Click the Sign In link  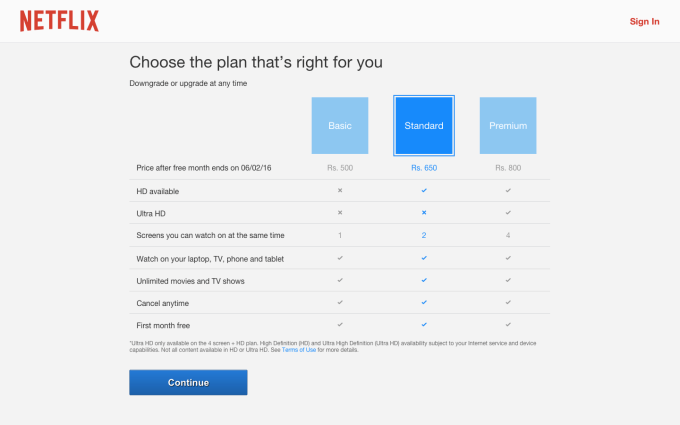click(x=644, y=21)
